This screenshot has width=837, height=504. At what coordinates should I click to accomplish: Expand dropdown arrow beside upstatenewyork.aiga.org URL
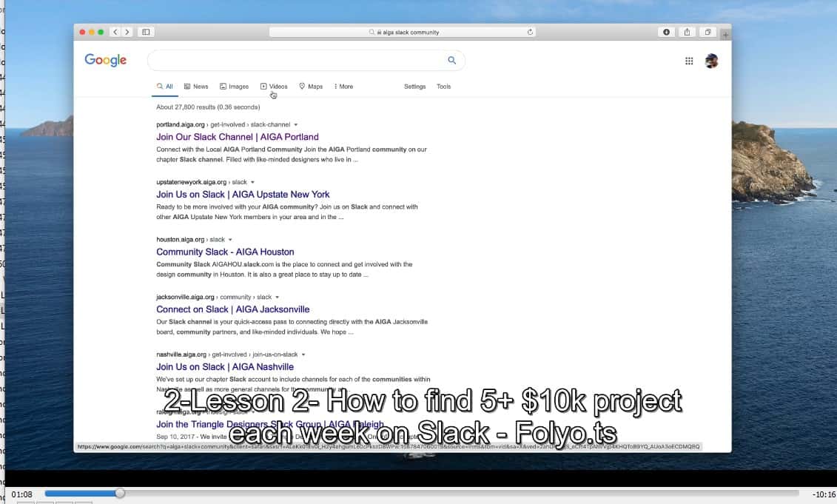252,183
